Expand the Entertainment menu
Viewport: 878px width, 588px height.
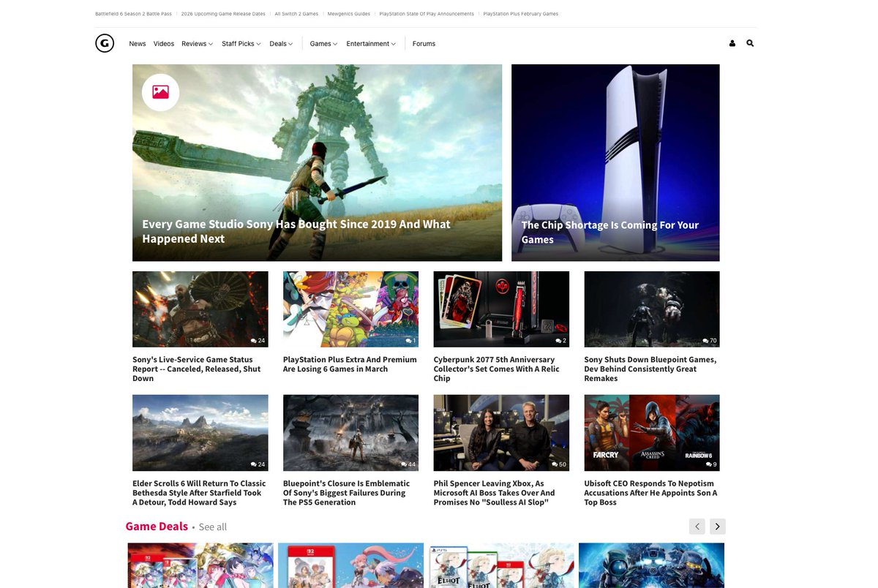point(371,44)
